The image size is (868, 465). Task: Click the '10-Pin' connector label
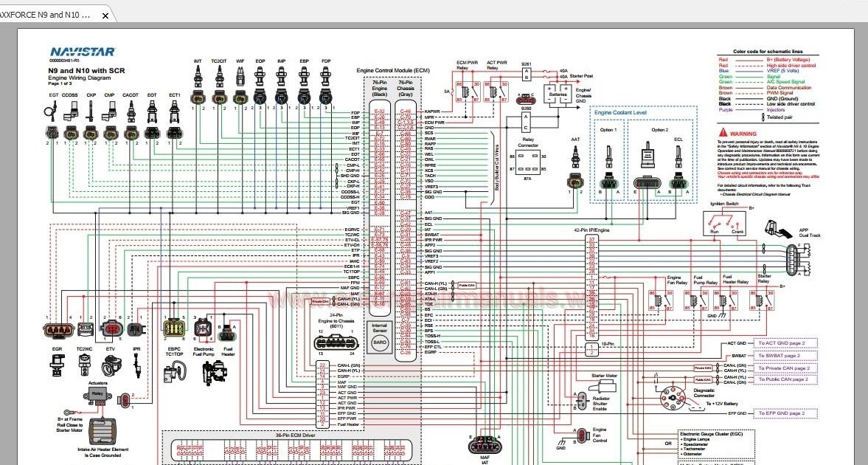coord(607,344)
